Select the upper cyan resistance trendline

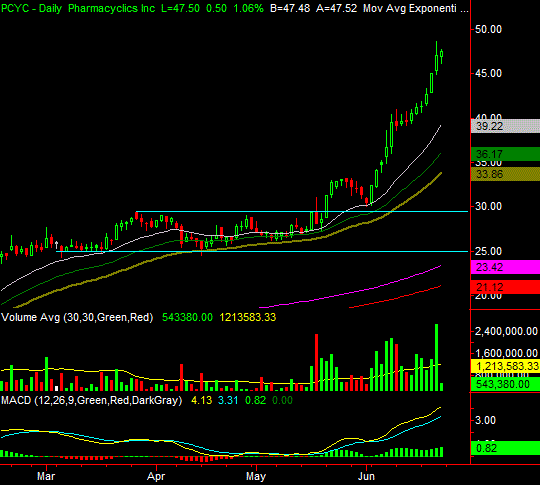click(302, 211)
